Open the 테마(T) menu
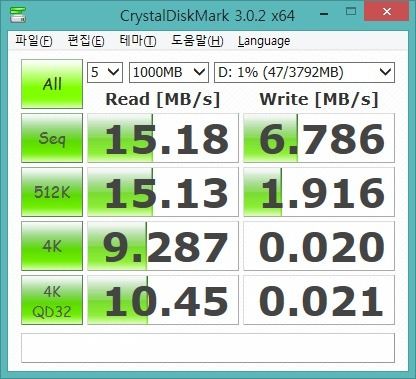 138,41
